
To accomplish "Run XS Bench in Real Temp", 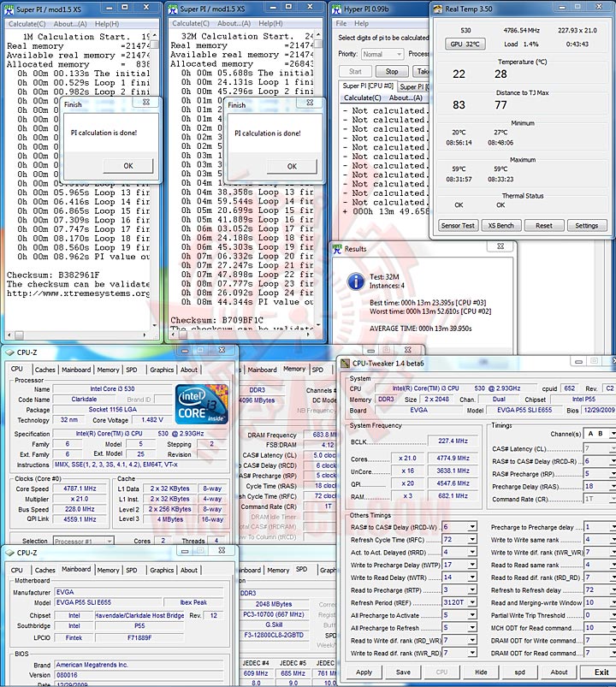I will 500,225.
